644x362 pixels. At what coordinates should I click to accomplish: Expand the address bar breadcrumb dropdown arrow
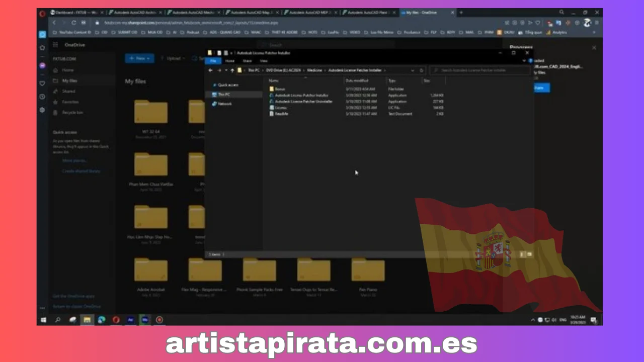click(x=413, y=70)
